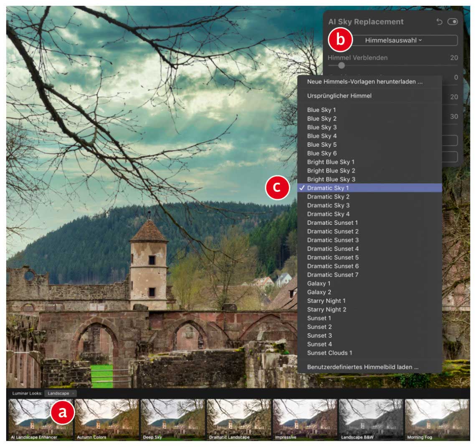Choose the Morning Fog look thumbnail
The image size is (476, 448).
[437, 419]
